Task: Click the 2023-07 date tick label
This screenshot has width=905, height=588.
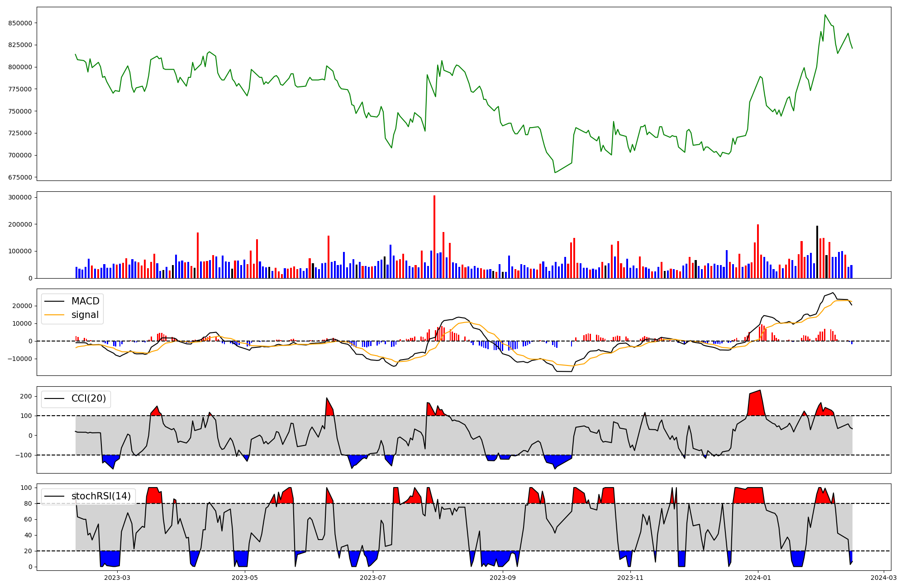Action: pos(373,578)
